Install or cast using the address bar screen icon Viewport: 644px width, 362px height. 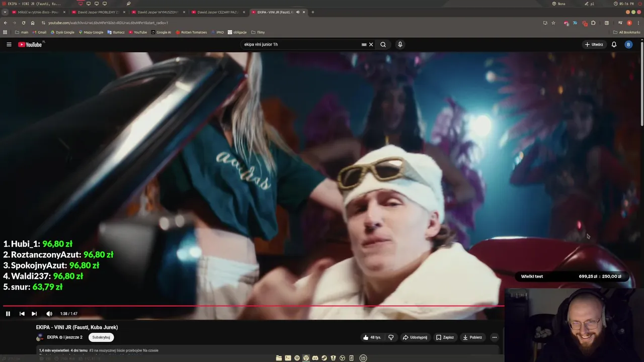click(x=545, y=23)
